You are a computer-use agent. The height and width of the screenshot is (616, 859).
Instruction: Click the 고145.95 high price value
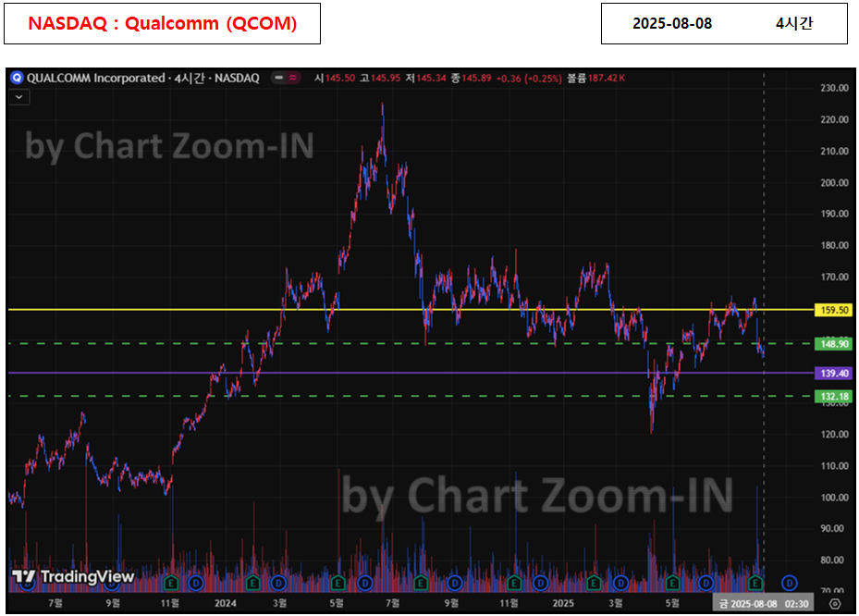(x=380, y=78)
